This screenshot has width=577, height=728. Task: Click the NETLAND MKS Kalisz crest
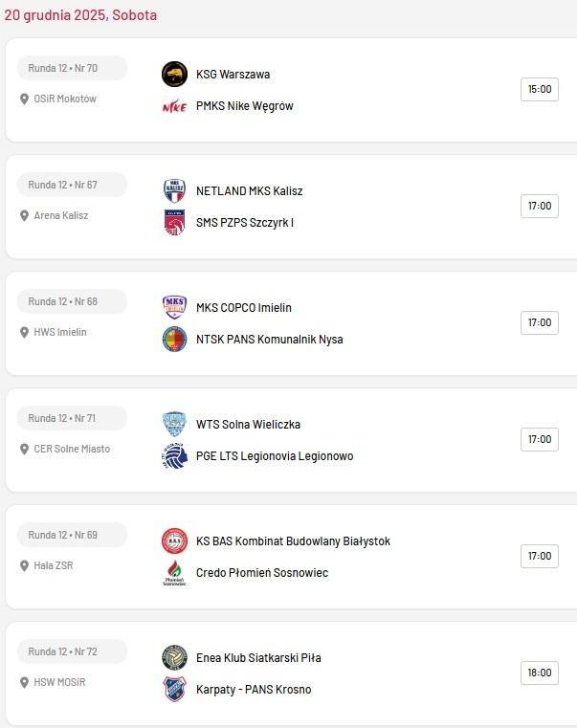(x=174, y=190)
